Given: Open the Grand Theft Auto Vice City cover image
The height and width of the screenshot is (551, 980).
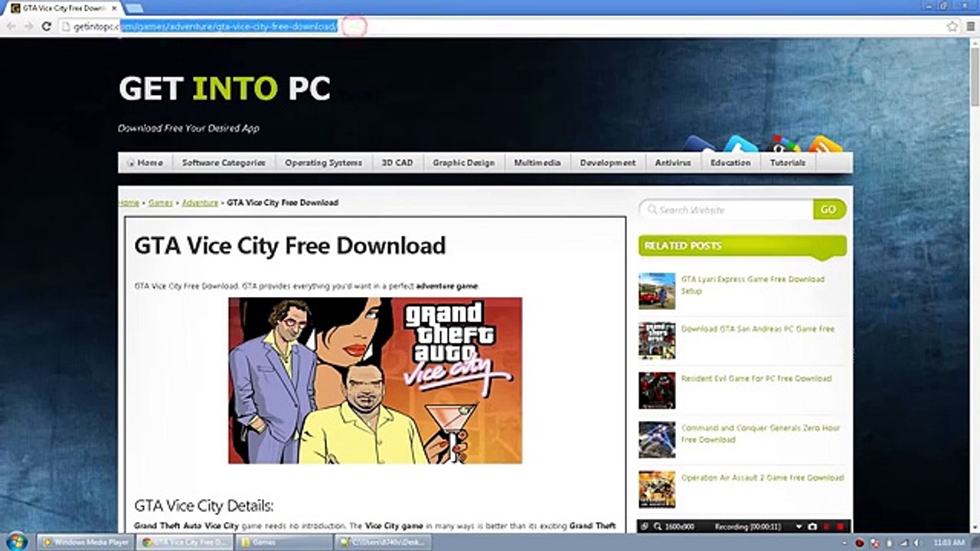Looking at the screenshot, I should point(375,380).
